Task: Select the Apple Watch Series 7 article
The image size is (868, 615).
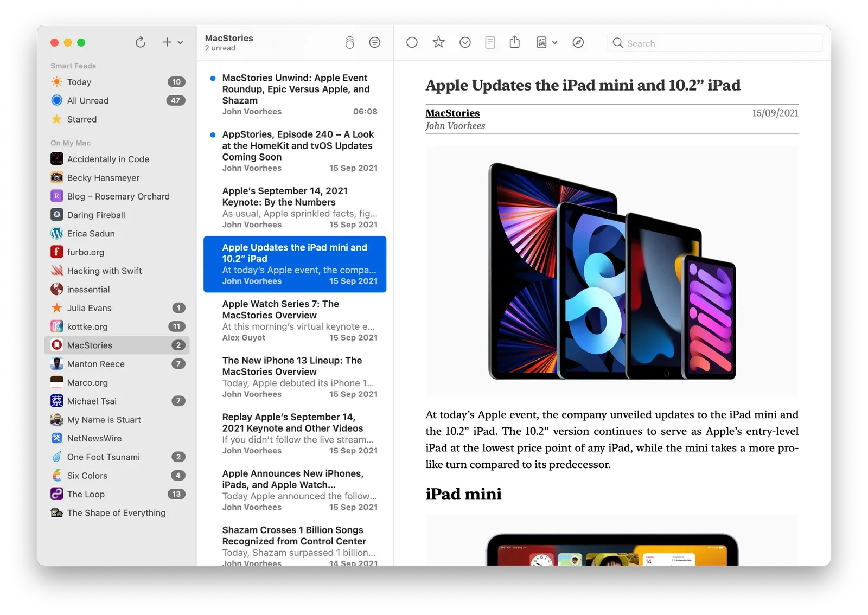Action: click(x=295, y=320)
